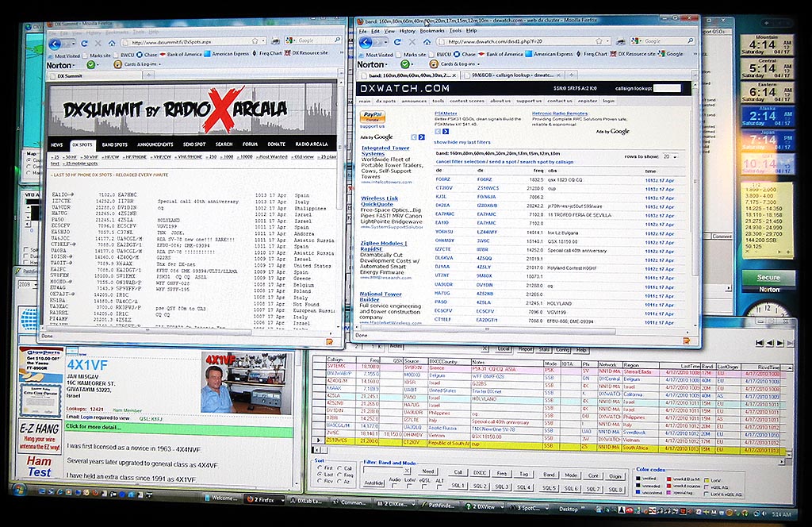
Task: Click the 4X1VF operator photo
Action: [247, 383]
